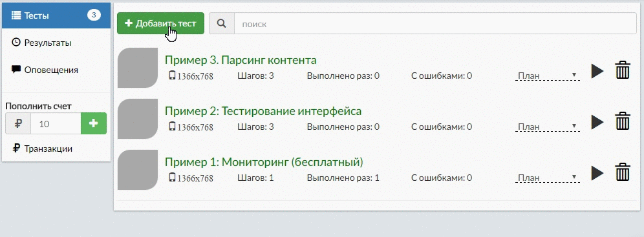Open link Пример 2: Тестирование интерфейса
Screen dimensions: 644x237
(x=263, y=111)
